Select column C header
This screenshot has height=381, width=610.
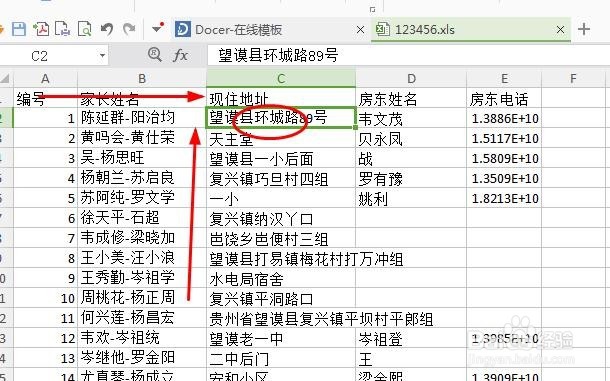[x=281, y=79]
